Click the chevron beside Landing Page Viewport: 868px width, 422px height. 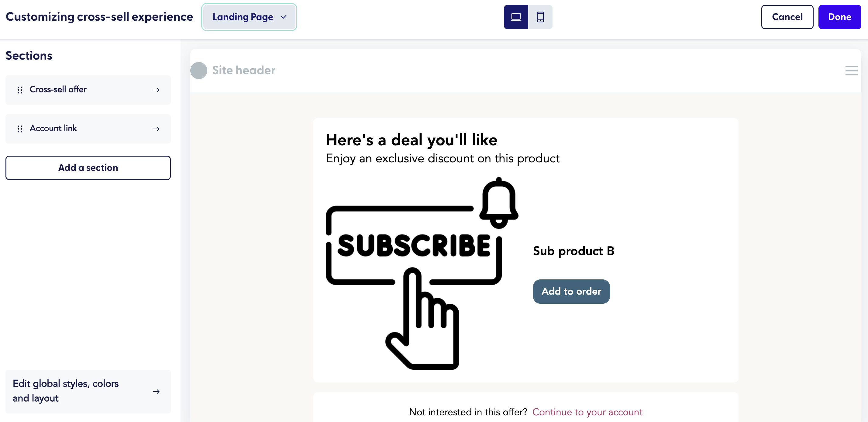point(283,17)
